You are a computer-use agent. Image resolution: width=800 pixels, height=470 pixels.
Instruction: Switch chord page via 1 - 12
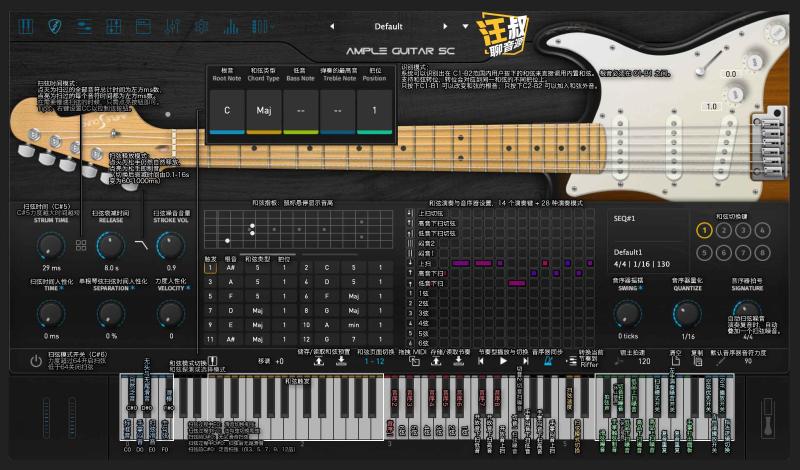374,361
